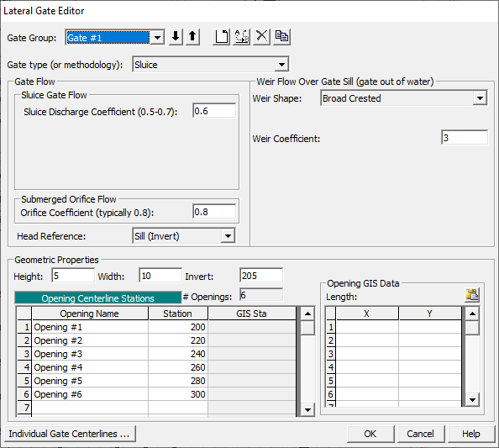Move gate group up with arrow icon
The height and width of the screenshot is (448, 499).
(x=192, y=37)
